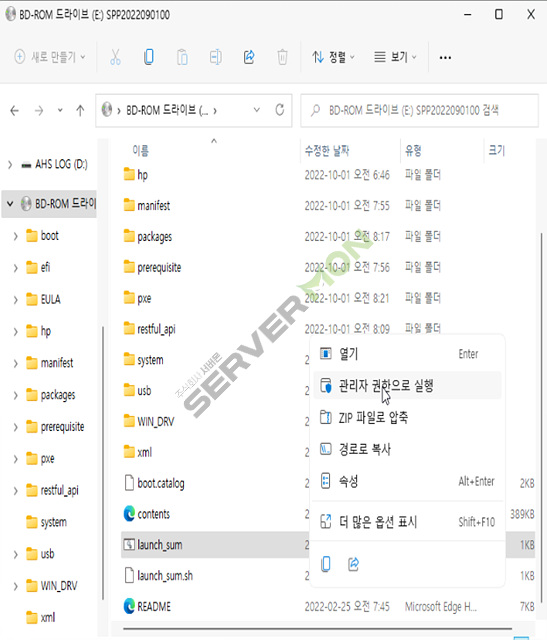
Task: Expand AHS LOG (D:) drive in tree
Action: [x=10, y=164]
